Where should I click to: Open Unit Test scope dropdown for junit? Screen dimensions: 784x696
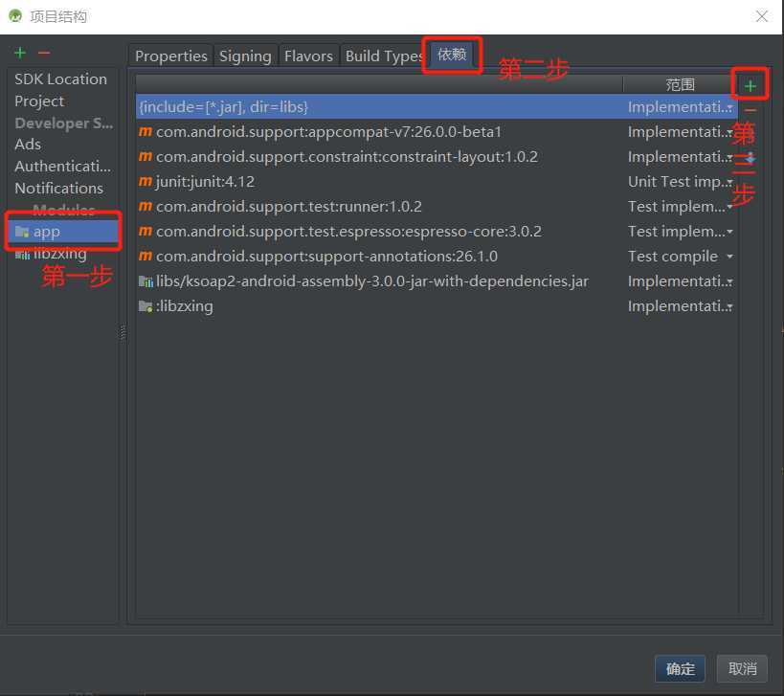point(729,182)
